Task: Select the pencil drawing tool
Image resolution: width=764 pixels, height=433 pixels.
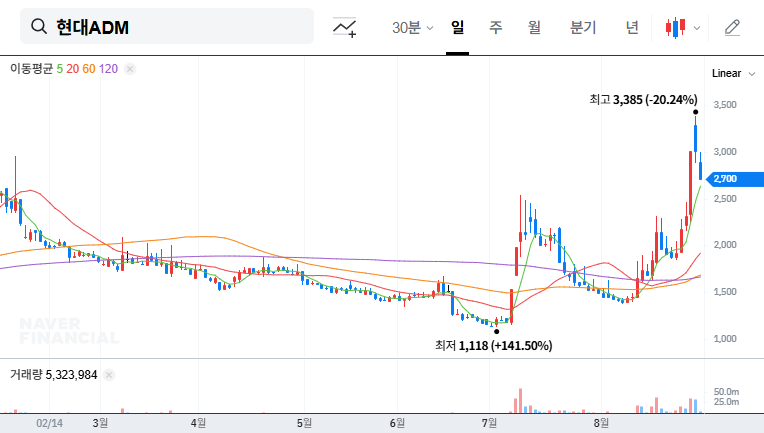Action: pyautogui.click(x=732, y=28)
